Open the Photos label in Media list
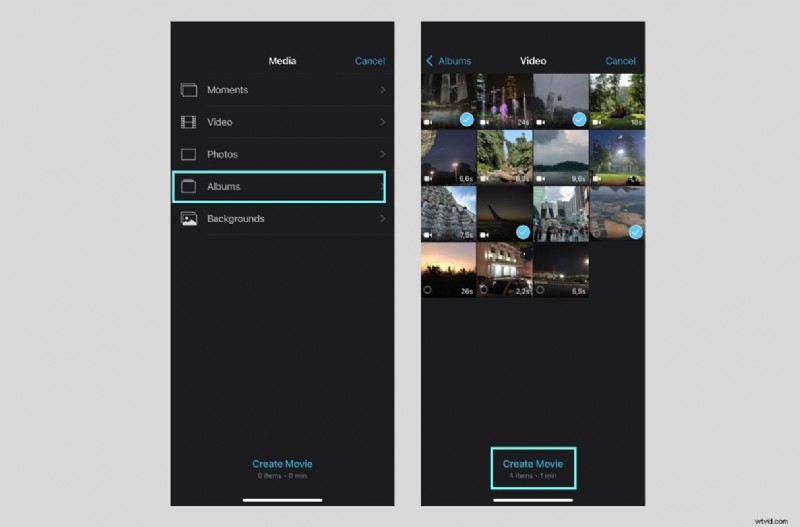The image size is (800, 527). coord(222,154)
